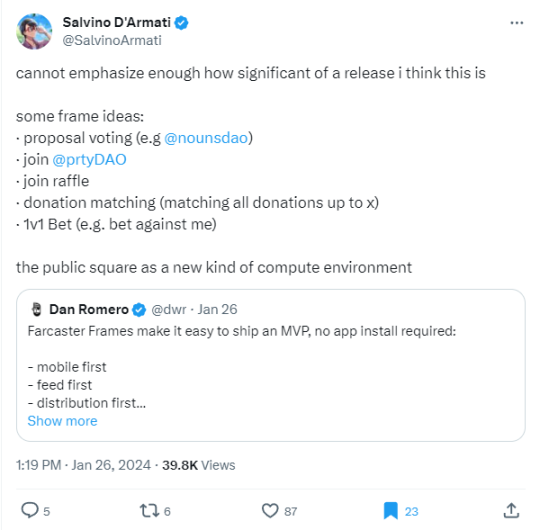View the 39.8K Views analytics
Viewport: 540px width, 530px height.
(x=199, y=465)
